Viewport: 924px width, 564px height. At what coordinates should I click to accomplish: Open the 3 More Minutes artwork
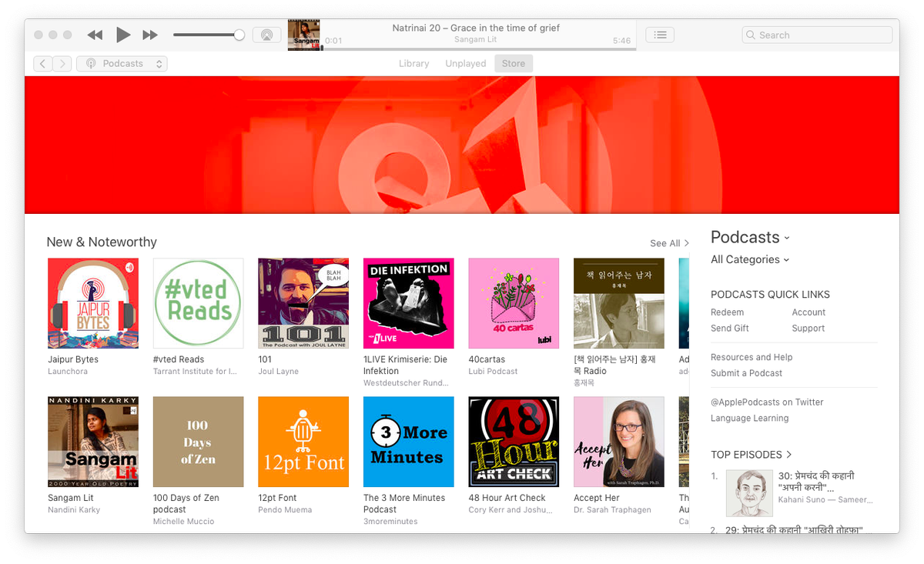409,442
